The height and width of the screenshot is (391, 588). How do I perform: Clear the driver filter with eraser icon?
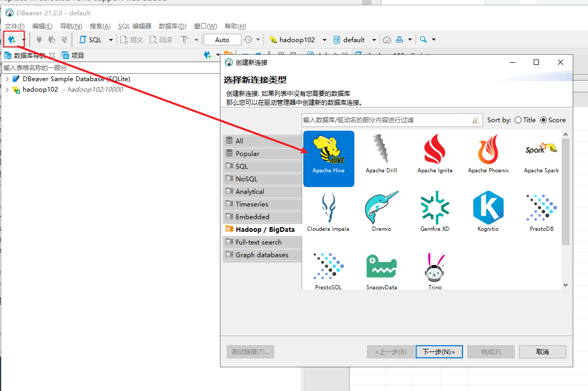[476, 120]
